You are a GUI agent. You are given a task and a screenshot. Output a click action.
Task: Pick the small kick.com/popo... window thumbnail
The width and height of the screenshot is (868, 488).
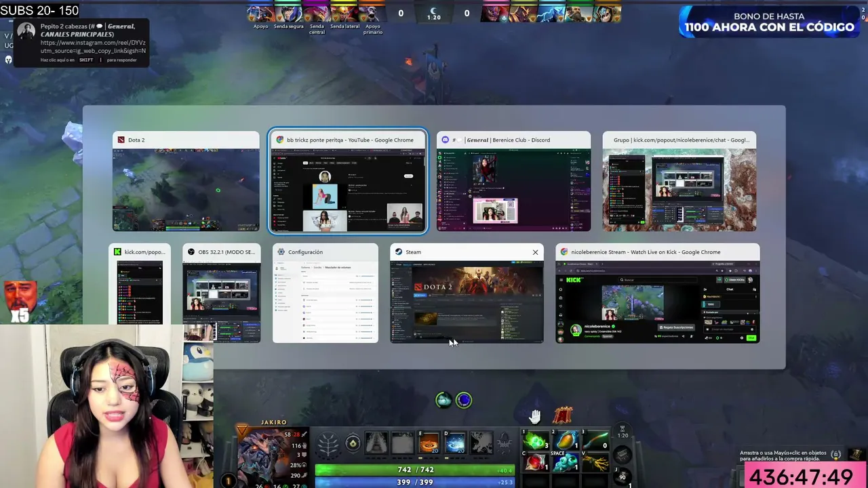click(x=140, y=285)
